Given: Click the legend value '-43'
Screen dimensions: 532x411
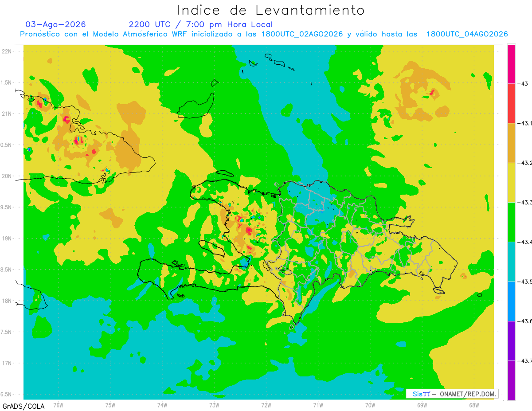Looking at the screenshot, I should point(524,83).
